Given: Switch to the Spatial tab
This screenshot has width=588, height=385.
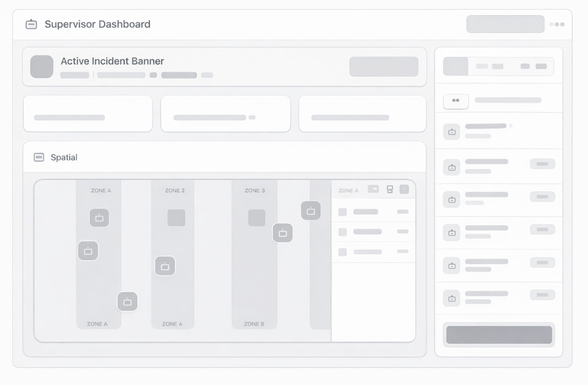Looking at the screenshot, I should pyautogui.click(x=64, y=157).
